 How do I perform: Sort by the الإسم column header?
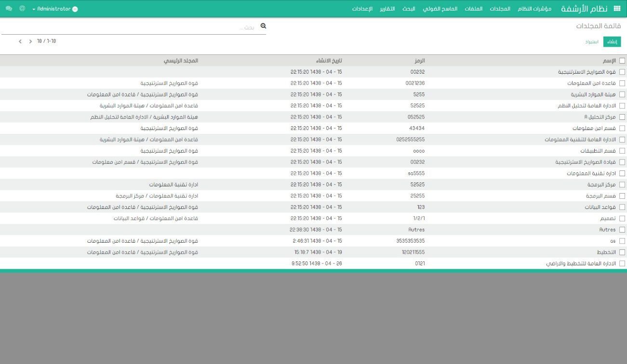[609, 61]
